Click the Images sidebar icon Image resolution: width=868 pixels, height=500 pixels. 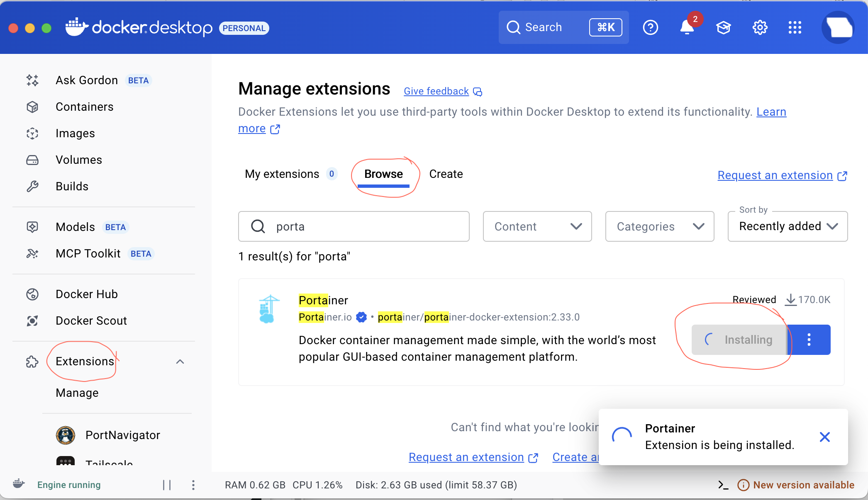(32, 133)
